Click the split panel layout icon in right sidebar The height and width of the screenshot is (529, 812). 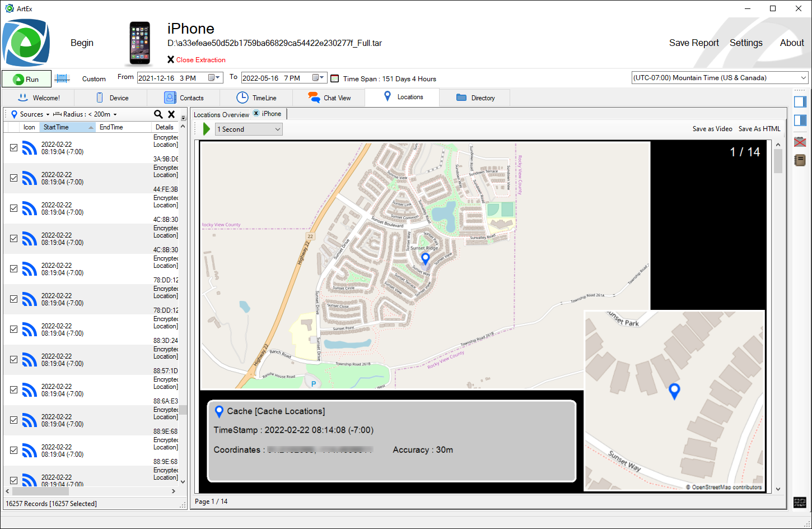point(800,120)
